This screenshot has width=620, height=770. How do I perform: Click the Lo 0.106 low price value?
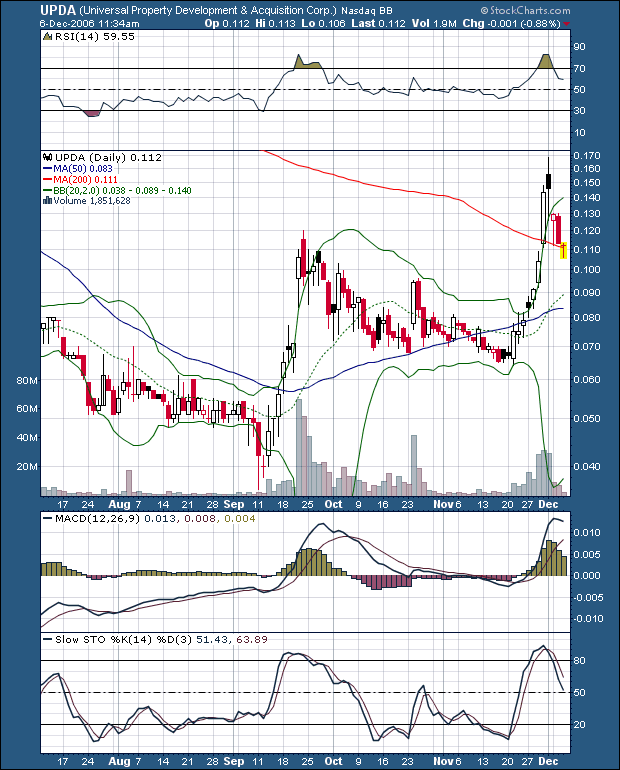tap(323, 23)
